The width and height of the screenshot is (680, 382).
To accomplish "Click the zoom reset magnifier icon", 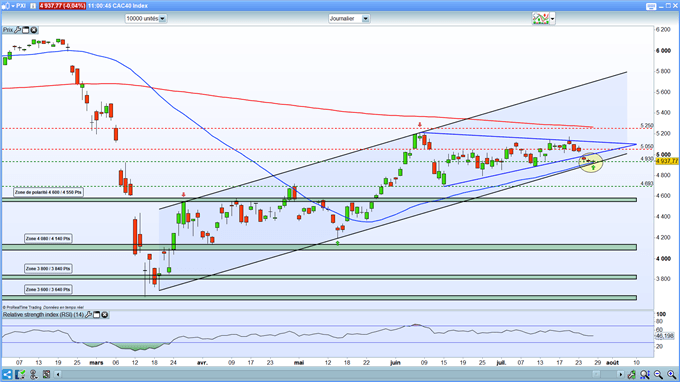I will click(645, 374).
